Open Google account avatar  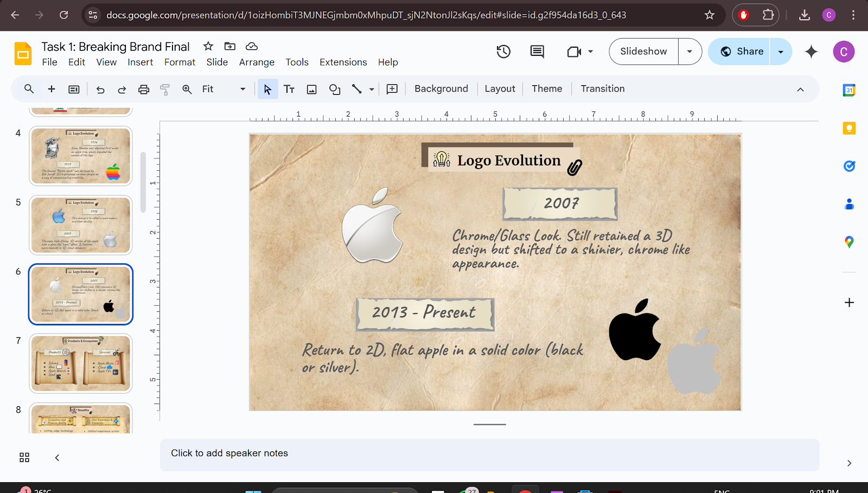[x=844, y=52]
